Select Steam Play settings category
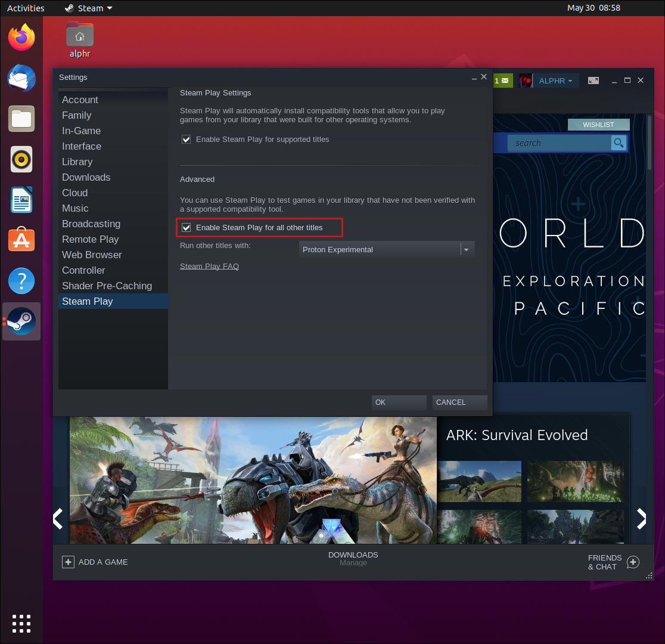The height and width of the screenshot is (644, 665). coord(113,301)
